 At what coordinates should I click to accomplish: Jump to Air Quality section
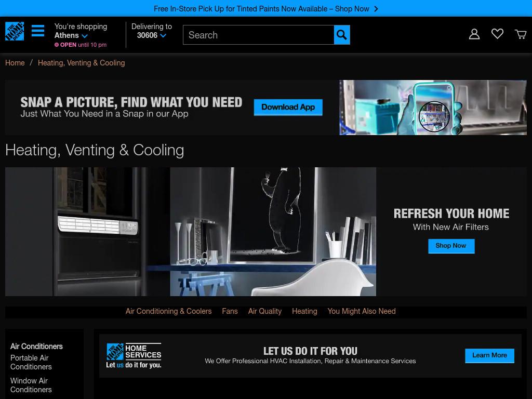265,311
